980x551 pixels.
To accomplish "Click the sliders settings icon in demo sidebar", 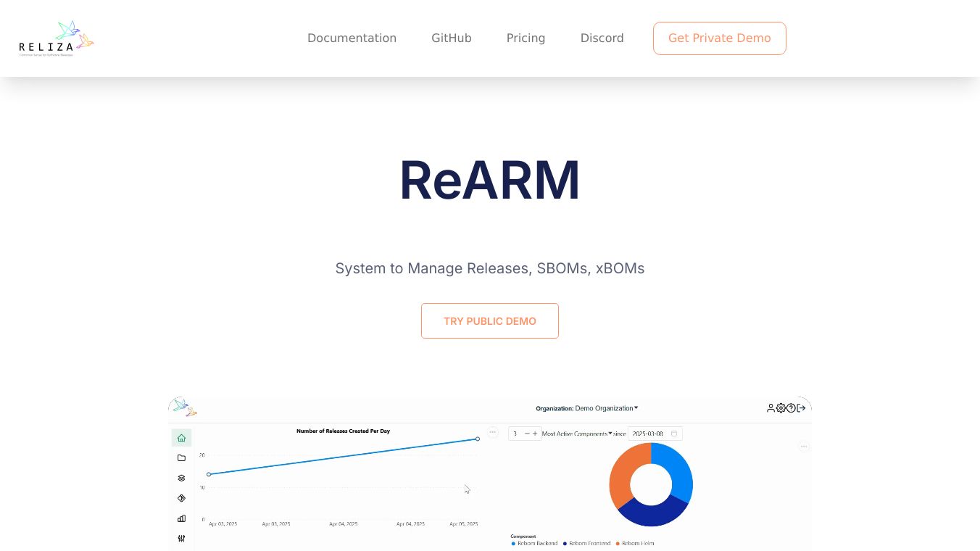I will (x=181, y=539).
